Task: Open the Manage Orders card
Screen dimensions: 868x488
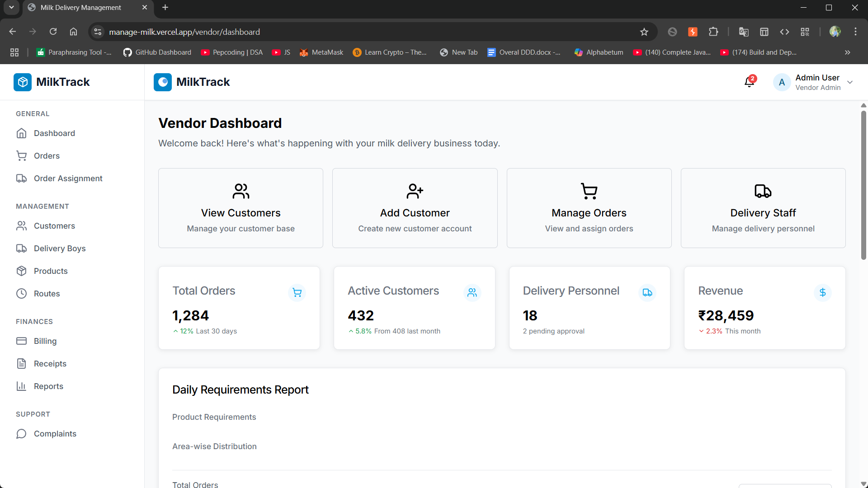Action: [x=589, y=208]
